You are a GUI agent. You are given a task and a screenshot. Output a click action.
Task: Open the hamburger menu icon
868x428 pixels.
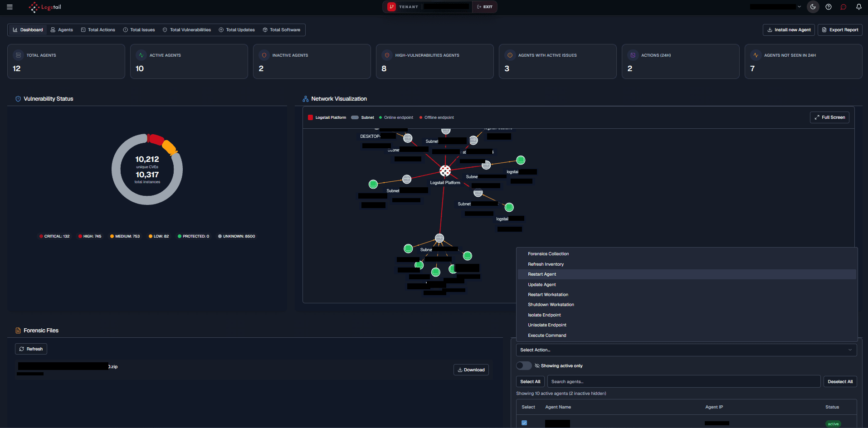tap(10, 7)
